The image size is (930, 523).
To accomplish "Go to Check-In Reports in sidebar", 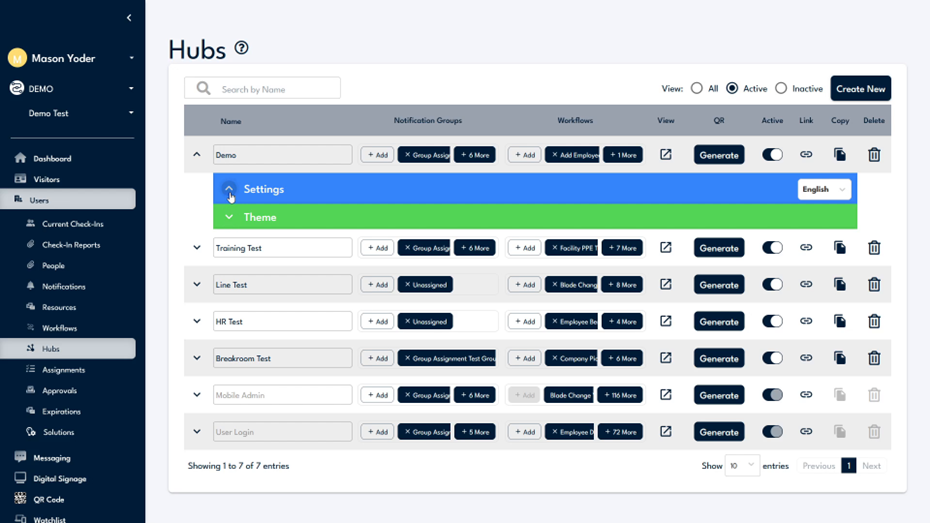I will pyautogui.click(x=70, y=245).
